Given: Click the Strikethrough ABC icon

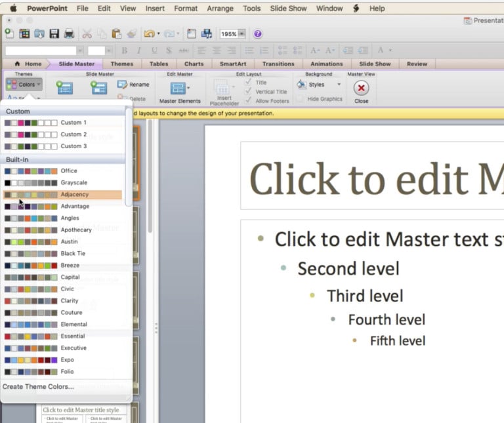Looking at the screenshot, I should [184, 50].
